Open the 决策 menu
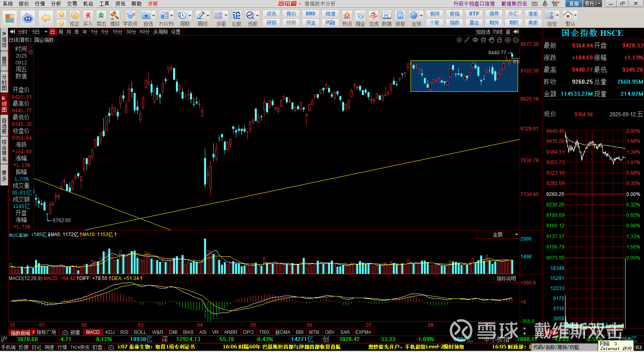The height and width of the screenshot is (352, 644). 153,4
